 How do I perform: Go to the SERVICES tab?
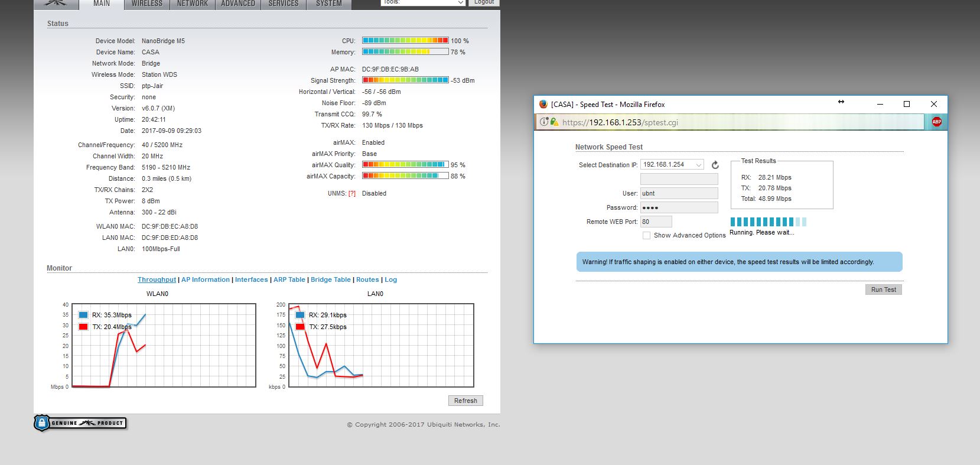coord(284,4)
